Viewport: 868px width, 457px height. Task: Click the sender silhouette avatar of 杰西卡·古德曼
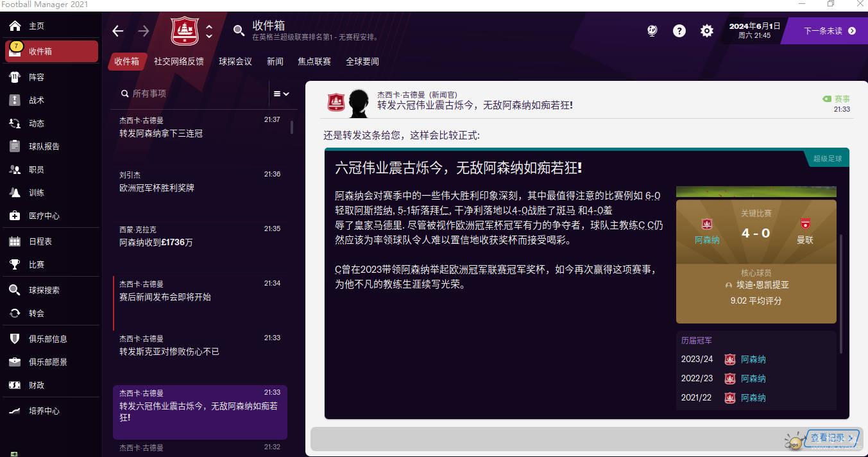coord(359,104)
